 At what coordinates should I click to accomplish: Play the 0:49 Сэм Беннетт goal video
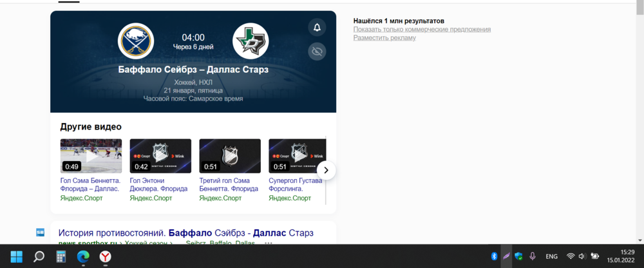pos(91,156)
